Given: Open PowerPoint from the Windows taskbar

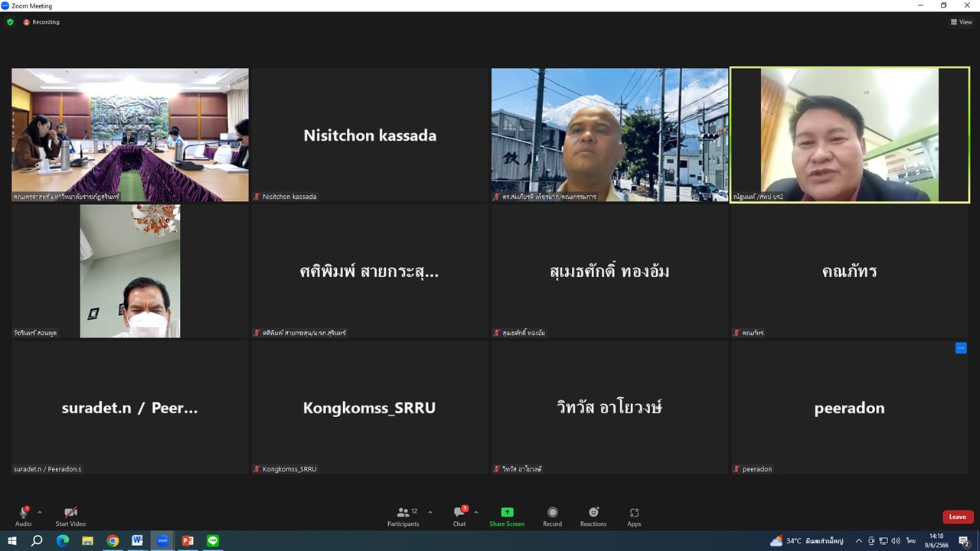Looking at the screenshot, I should (x=188, y=541).
